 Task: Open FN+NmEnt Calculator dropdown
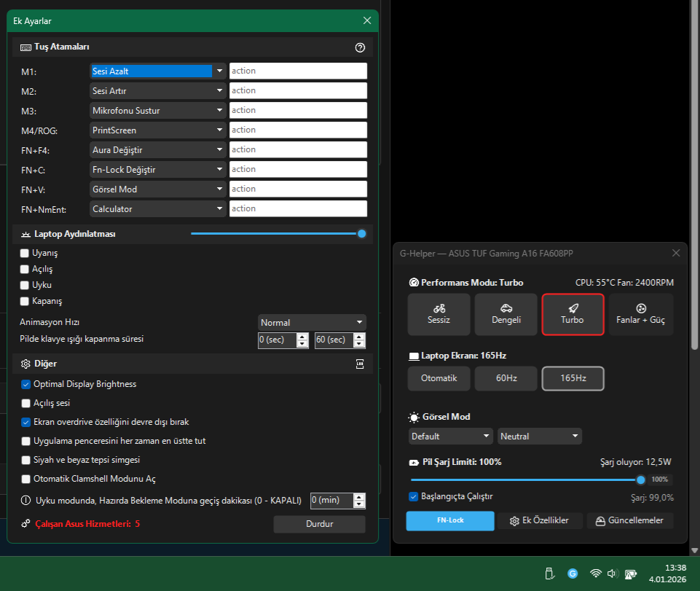[x=157, y=208]
